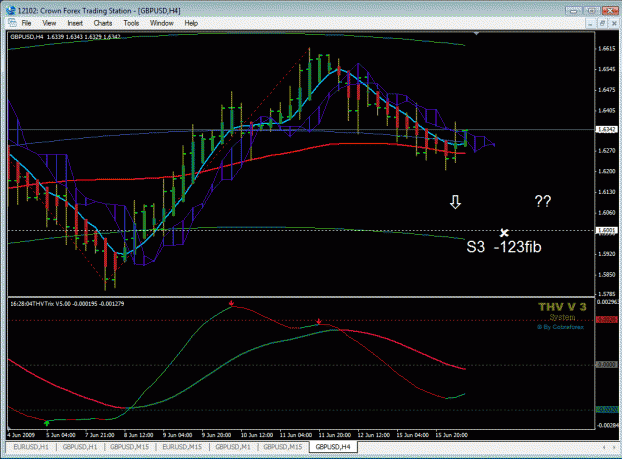The image size is (625, 459).
Task: Click the '12 Jun 12:00' time axis label
Action: click(x=373, y=435)
